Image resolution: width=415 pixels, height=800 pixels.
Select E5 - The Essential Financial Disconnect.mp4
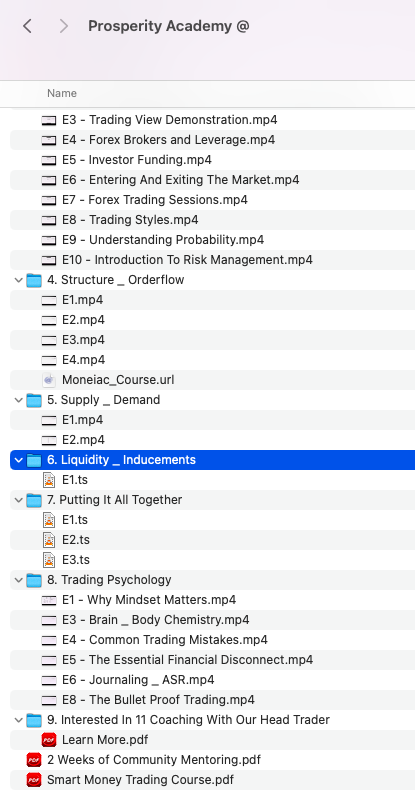coord(187,660)
